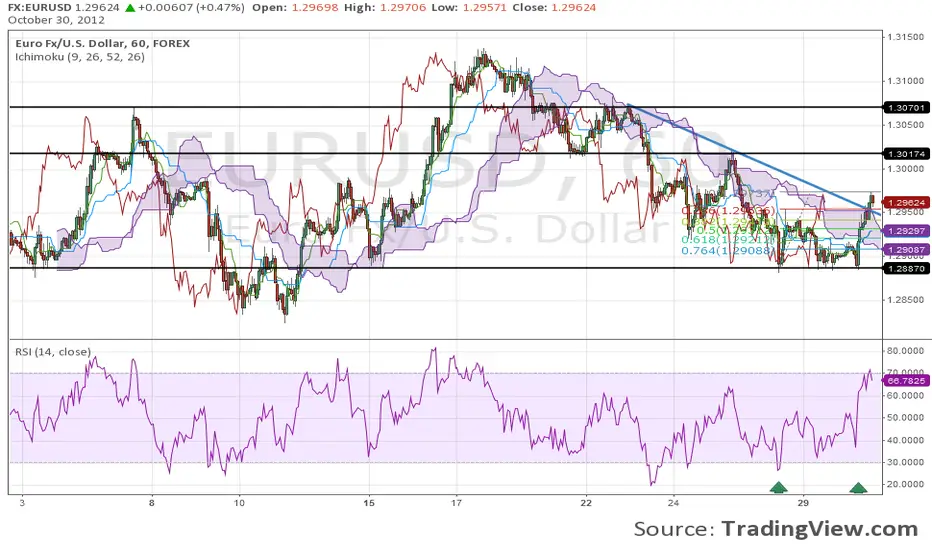932x550 pixels.
Task: Click the 80.0000 RSI axis label
Action: coord(906,351)
